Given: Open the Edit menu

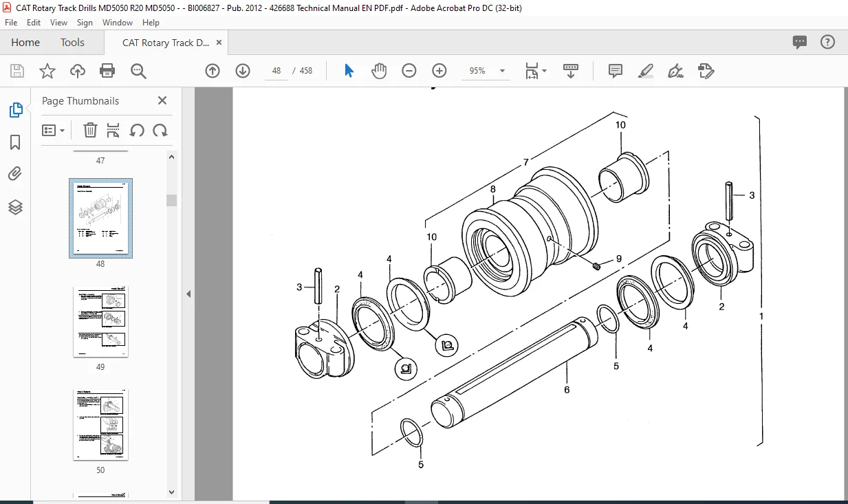Looking at the screenshot, I should coord(34,23).
